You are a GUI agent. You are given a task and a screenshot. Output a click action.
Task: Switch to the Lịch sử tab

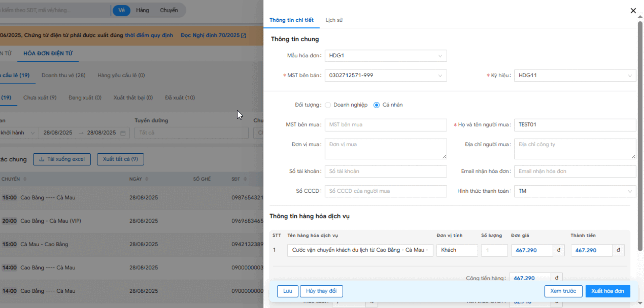(334, 20)
